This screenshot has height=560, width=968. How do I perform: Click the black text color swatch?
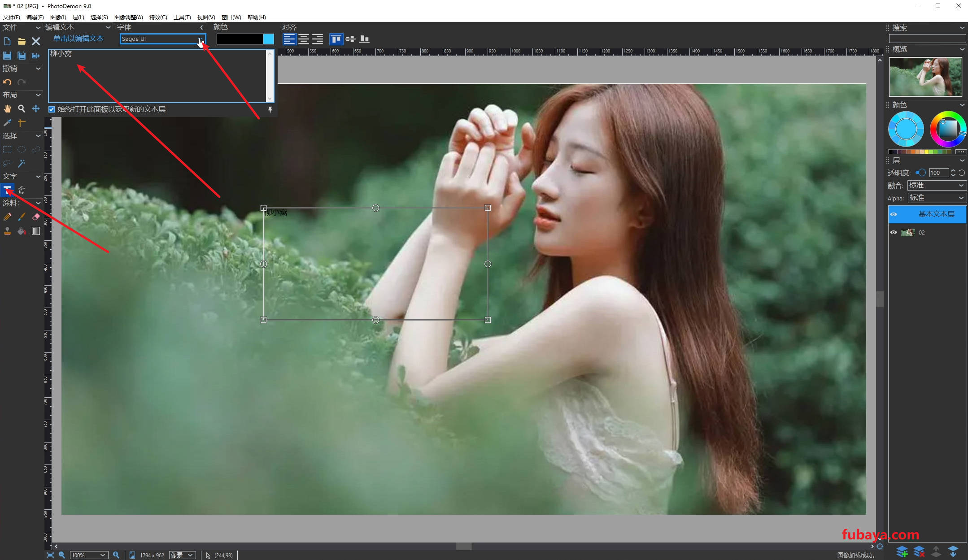(240, 39)
